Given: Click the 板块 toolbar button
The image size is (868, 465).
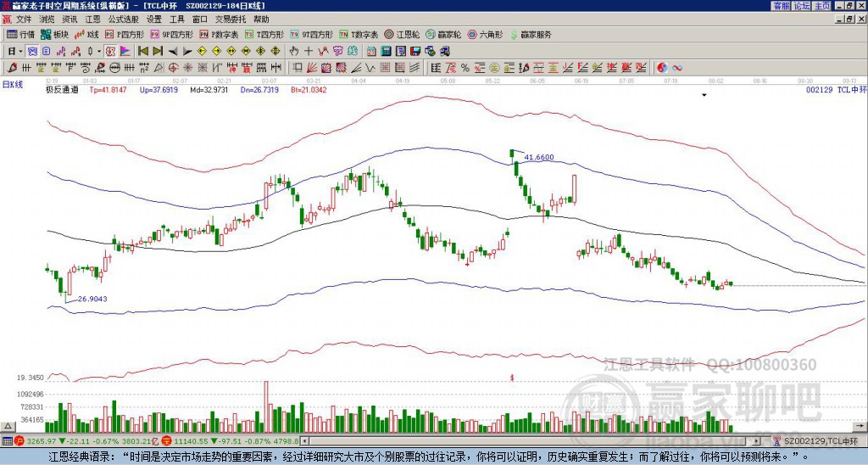Looking at the screenshot, I should tap(54, 34).
